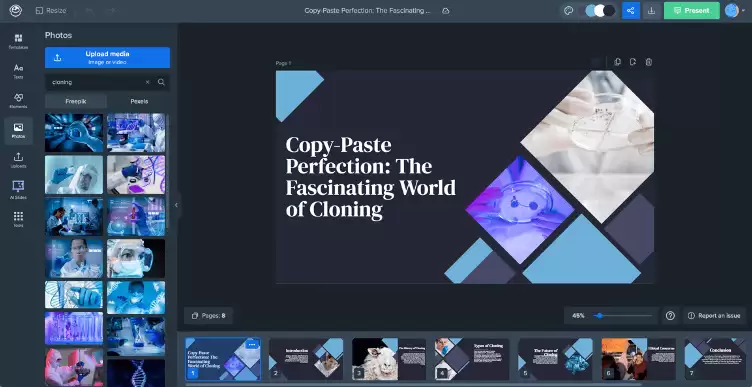Screen dimensions: 752x387
Task: Adjust the zoom level slider
Action: click(623, 316)
